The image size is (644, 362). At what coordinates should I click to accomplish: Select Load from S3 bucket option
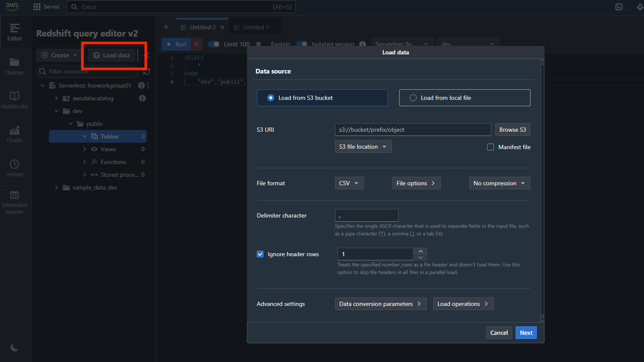pos(322,98)
